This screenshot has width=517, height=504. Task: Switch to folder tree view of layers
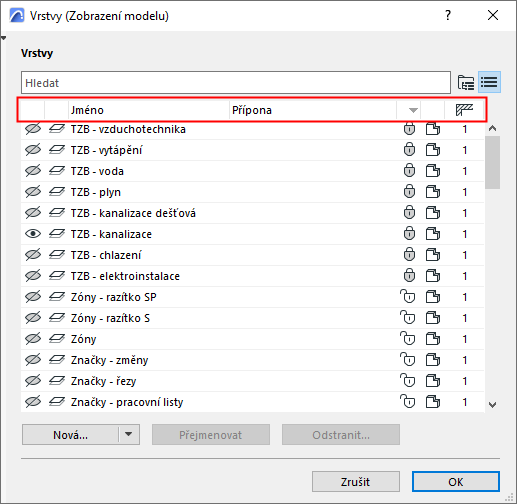[x=466, y=82]
